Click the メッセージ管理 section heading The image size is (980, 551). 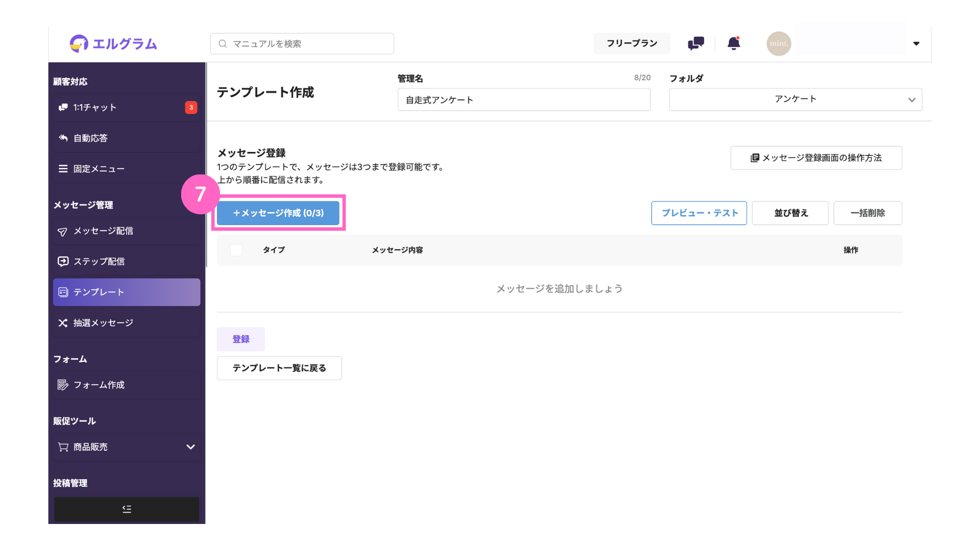click(83, 205)
